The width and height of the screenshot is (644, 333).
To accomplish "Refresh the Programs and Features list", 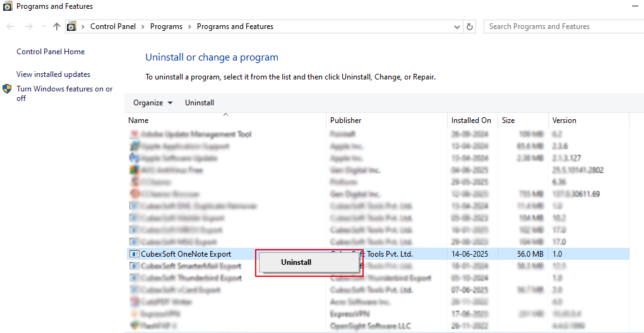I will point(470,26).
